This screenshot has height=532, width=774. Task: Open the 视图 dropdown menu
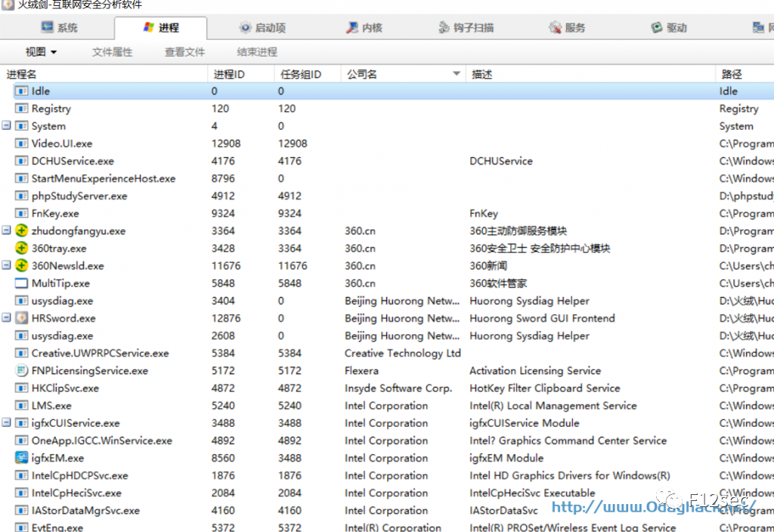[41, 52]
